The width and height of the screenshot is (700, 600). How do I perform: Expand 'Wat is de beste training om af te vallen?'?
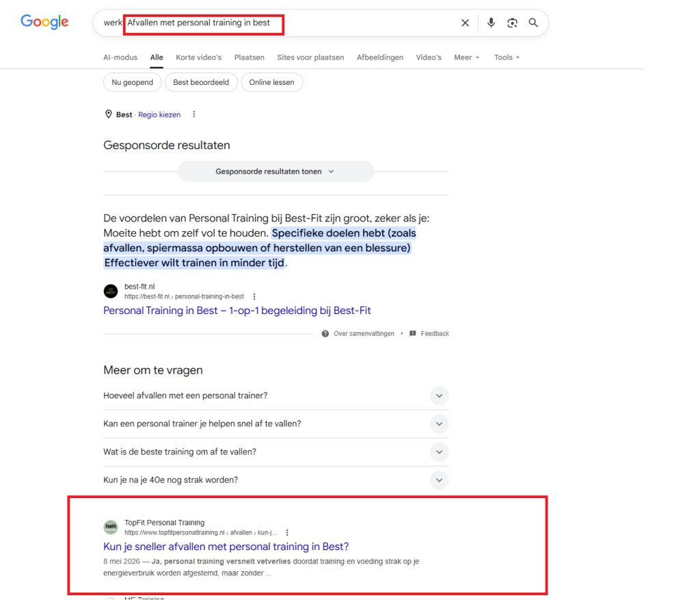(276, 452)
